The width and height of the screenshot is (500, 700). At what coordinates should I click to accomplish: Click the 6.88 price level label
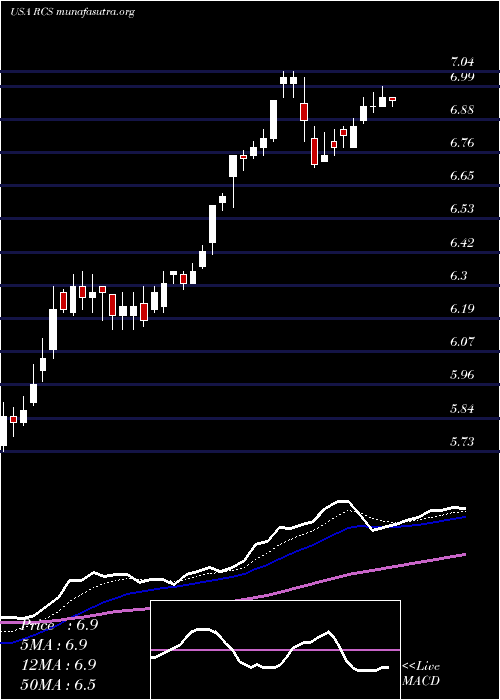point(462,109)
